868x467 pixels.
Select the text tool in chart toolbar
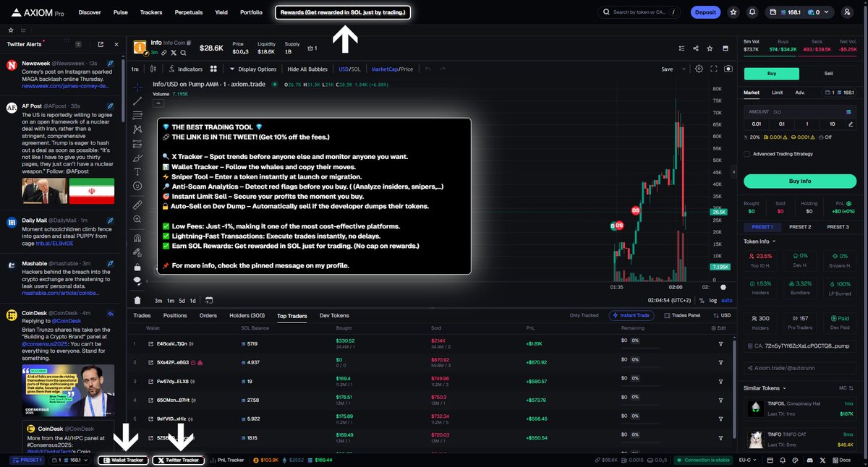click(137, 171)
